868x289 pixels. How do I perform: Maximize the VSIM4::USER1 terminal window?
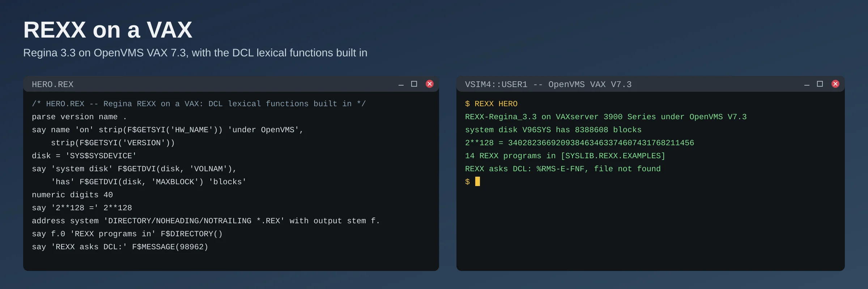point(820,84)
